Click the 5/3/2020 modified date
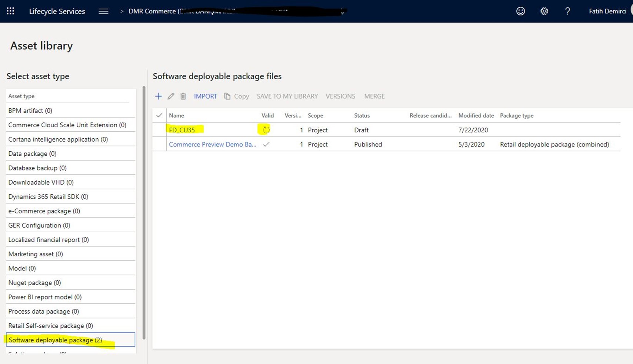 pyautogui.click(x=471, y=144)
